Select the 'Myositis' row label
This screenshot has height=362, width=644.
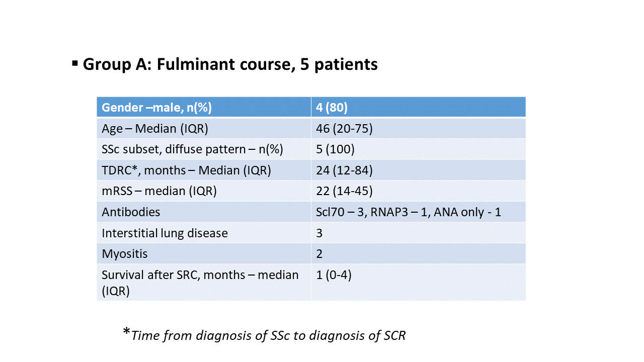pos(125,254)
